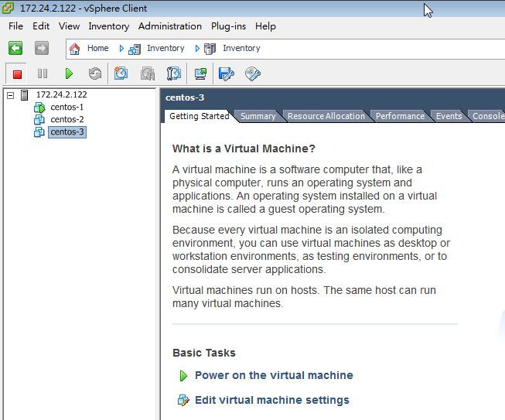Click the centos-3 panel header title
The image size is (505, 420).
[185, 97]
